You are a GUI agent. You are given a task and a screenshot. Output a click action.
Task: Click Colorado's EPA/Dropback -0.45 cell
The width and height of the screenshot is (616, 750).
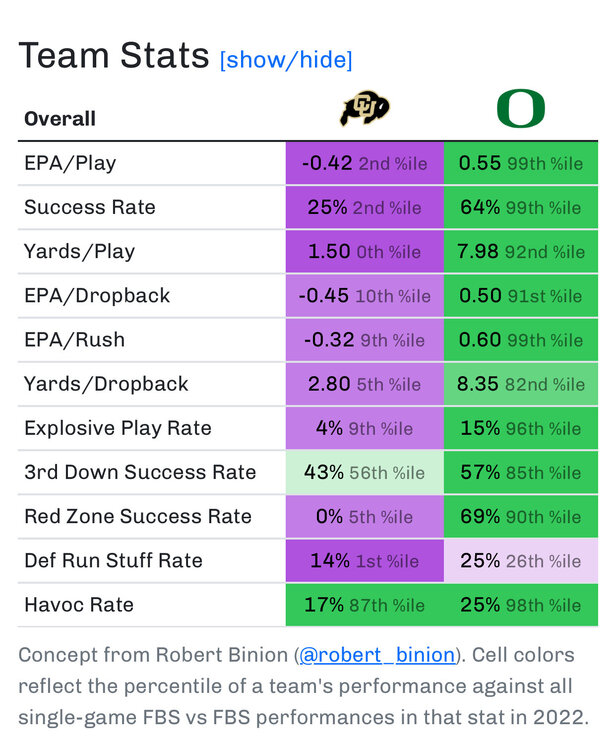pyautogui.click(x=364, y=296)
